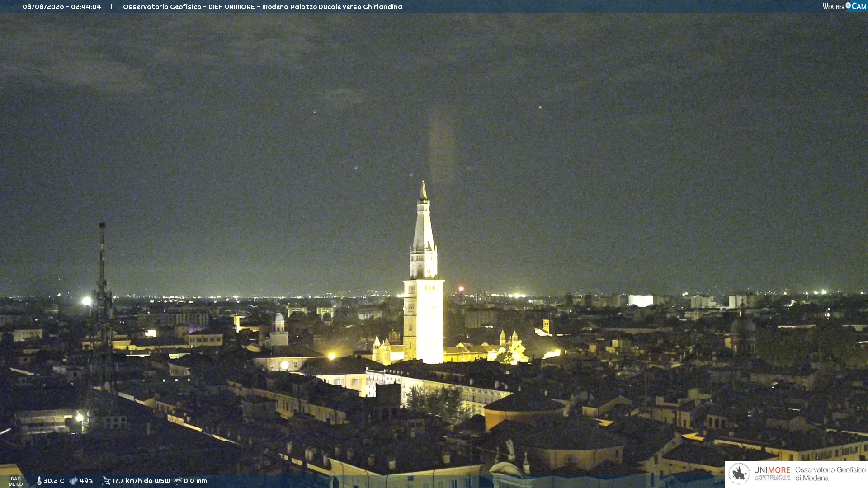Select the DATI METEO label

tap(16, 481)
